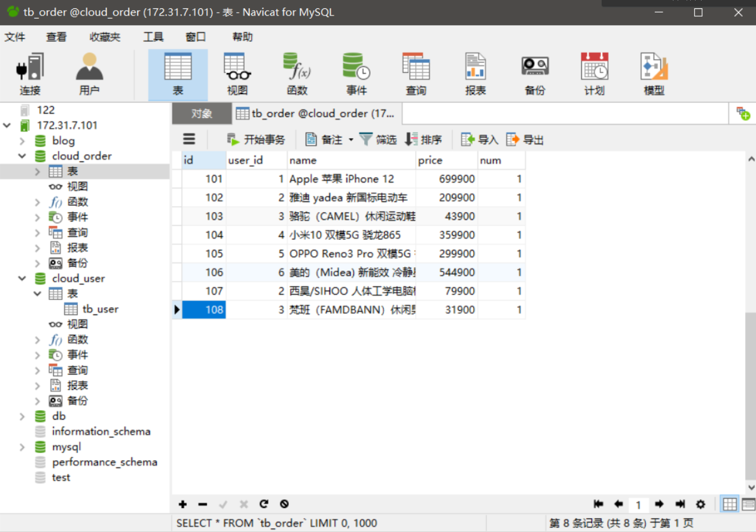Select performance_schema database

coord(96,462)
